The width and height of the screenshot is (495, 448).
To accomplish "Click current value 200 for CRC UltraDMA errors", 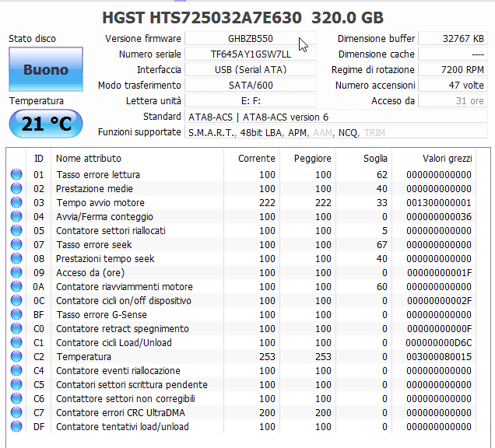I will coord(267,413).
